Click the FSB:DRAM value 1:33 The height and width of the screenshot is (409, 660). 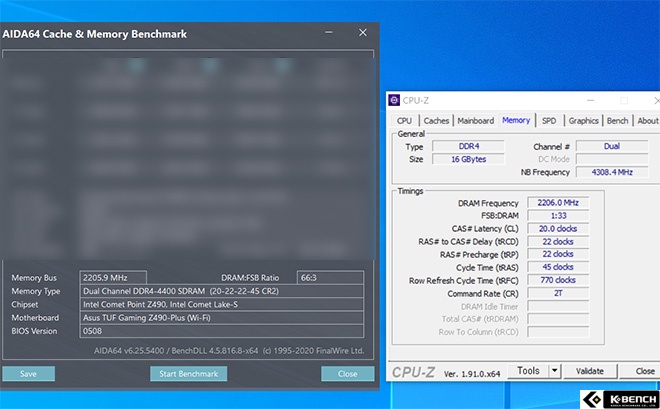coord(558,215)
